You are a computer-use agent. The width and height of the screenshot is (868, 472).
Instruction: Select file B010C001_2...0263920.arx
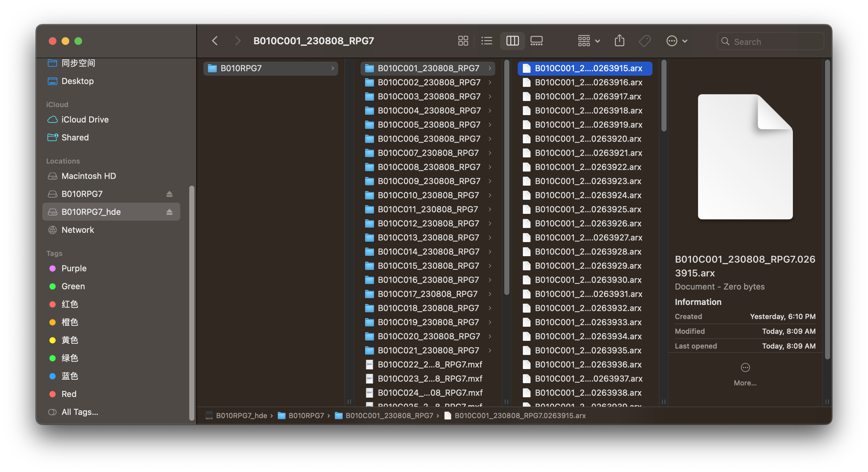[588, 139]
